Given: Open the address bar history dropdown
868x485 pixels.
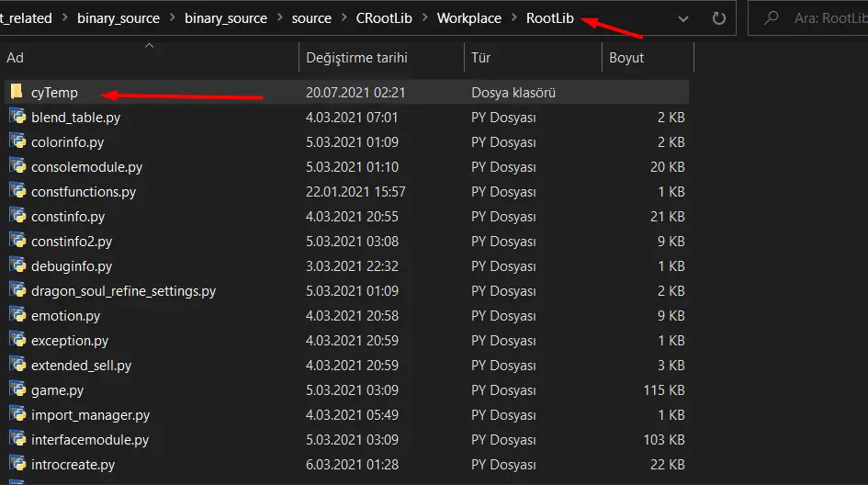Looking at the screenshot, I should 682,18.
